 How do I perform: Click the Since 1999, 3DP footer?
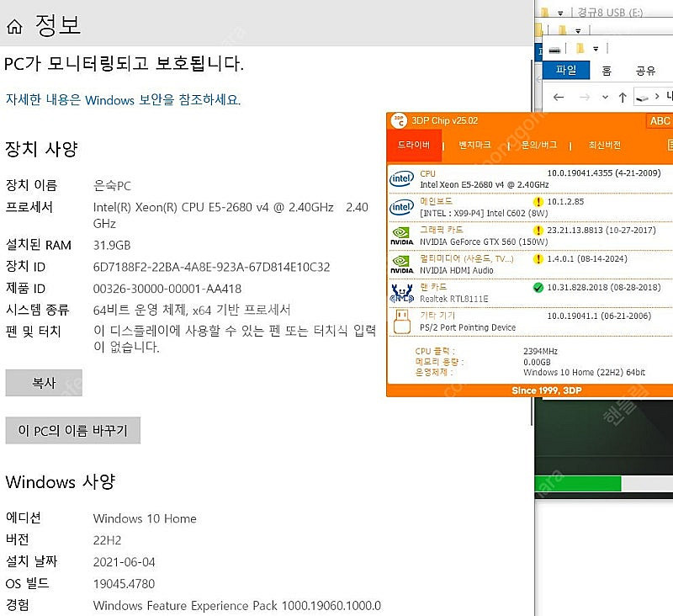[x=546, y=390]
